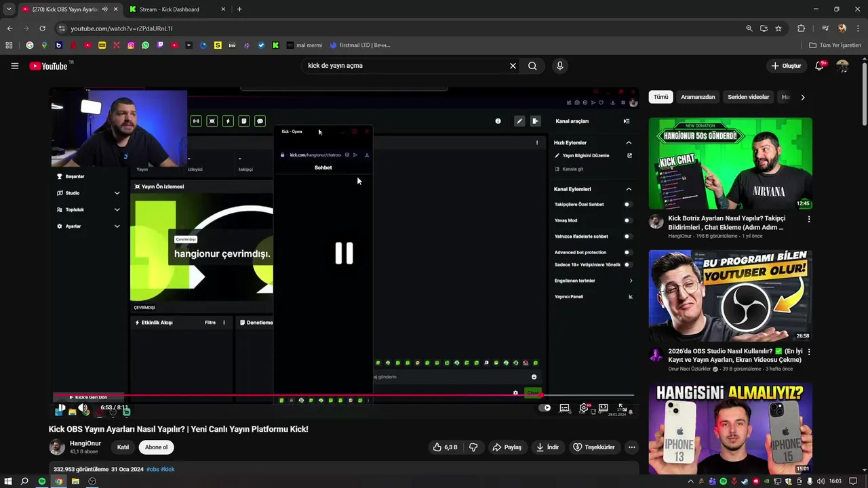Bookmark this page with the star icon

coord(778,28)
